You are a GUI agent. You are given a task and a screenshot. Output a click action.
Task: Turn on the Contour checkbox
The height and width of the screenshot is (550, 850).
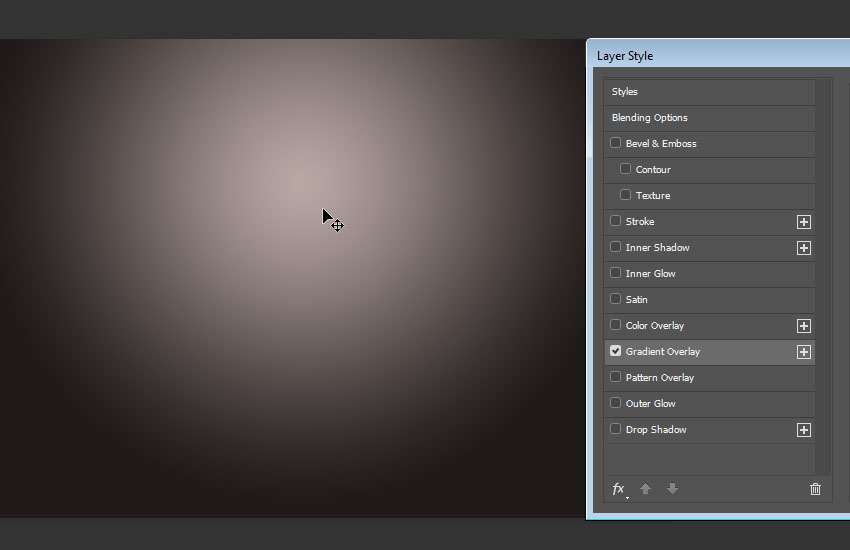[x=626, y=169]
